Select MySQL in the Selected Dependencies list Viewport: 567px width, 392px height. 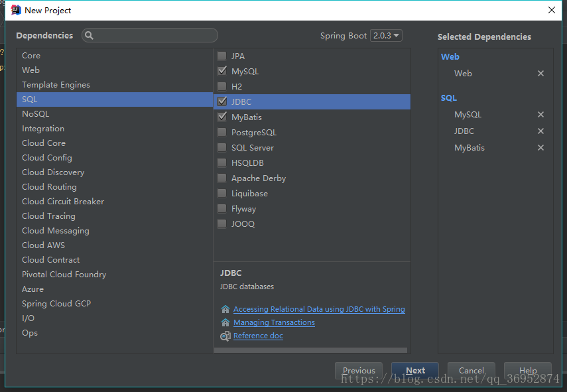click(x=468, y=115)
